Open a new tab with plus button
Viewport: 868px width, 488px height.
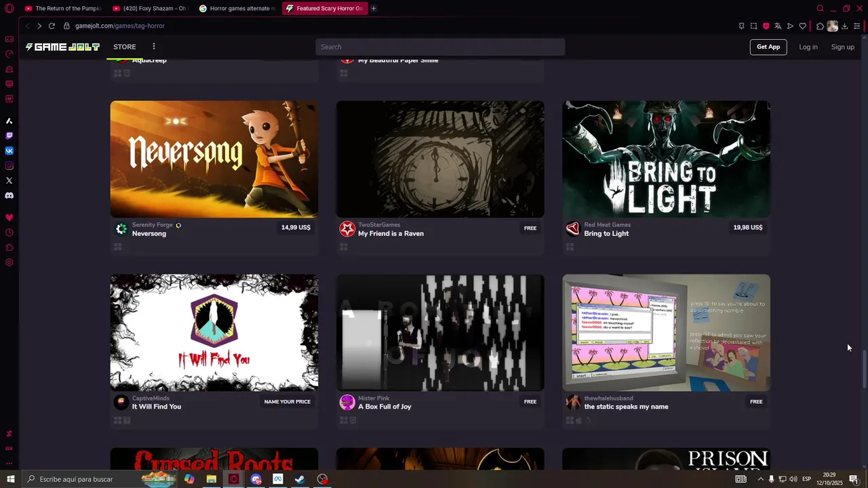[373, 8]
